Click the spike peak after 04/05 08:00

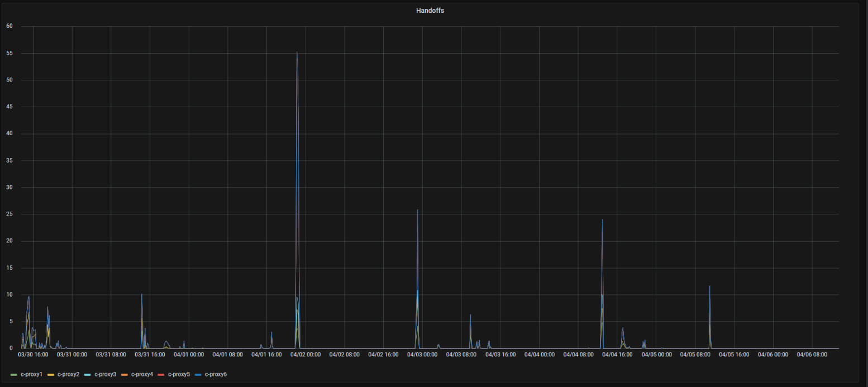(x=709, y=286)
